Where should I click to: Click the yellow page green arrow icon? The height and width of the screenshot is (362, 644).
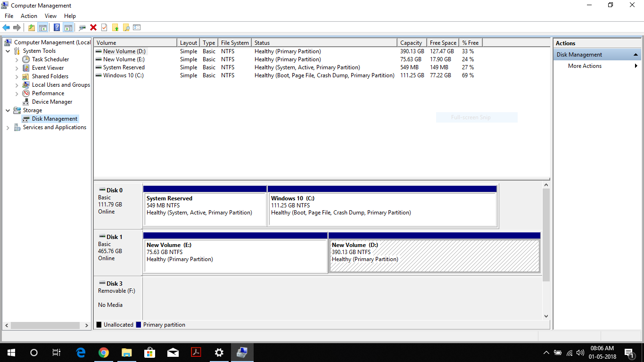115,27
